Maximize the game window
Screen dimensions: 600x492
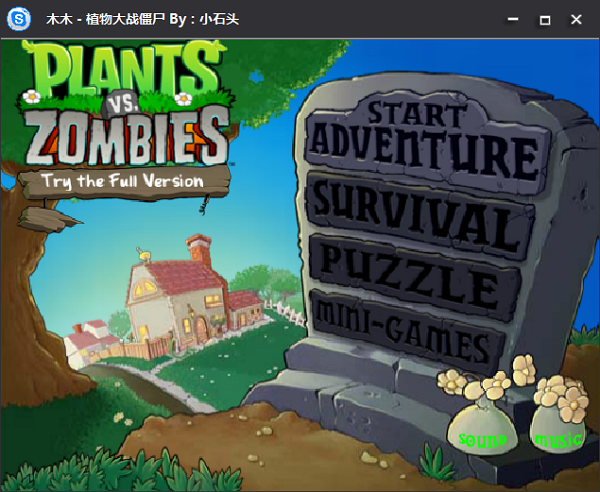545,20
